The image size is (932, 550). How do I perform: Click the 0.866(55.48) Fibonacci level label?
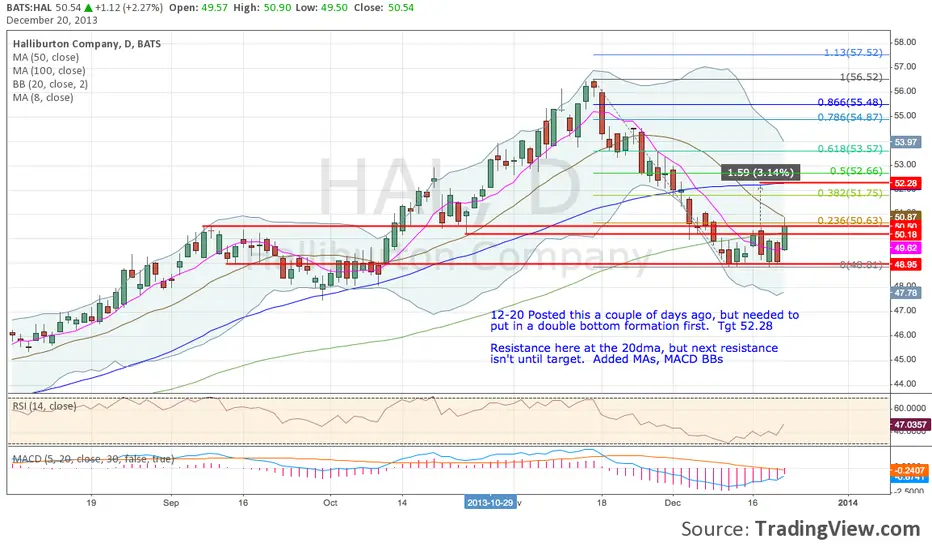coord(850,102)
